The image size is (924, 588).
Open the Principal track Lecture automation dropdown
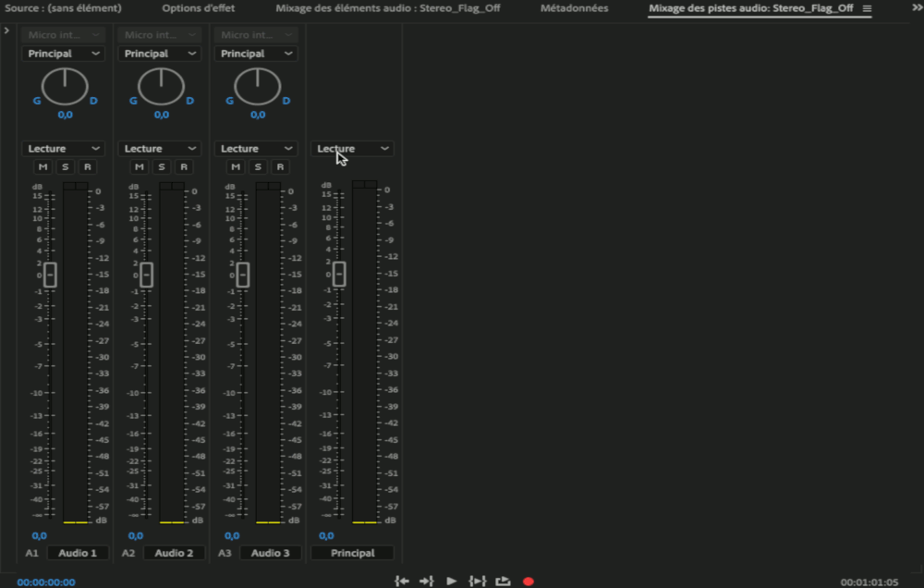(x=352, y=149)
